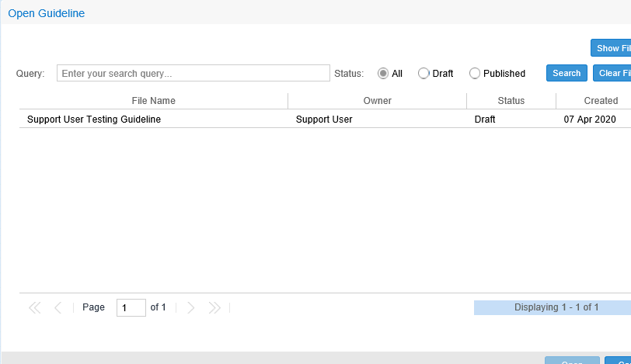Jump to the last page of results
This screenshot has width=631, height=364.
tap(214, 308)
